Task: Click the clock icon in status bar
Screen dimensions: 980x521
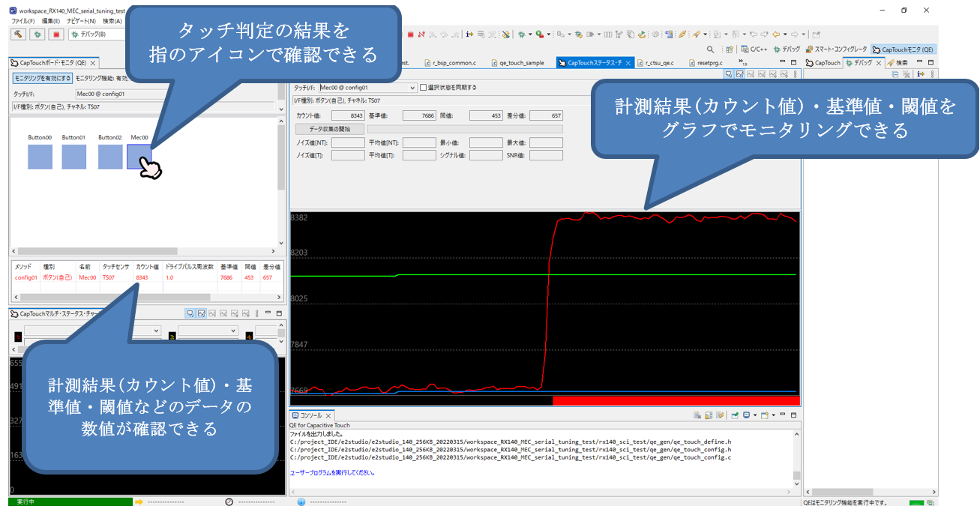Action: click(x=229, y=502)
